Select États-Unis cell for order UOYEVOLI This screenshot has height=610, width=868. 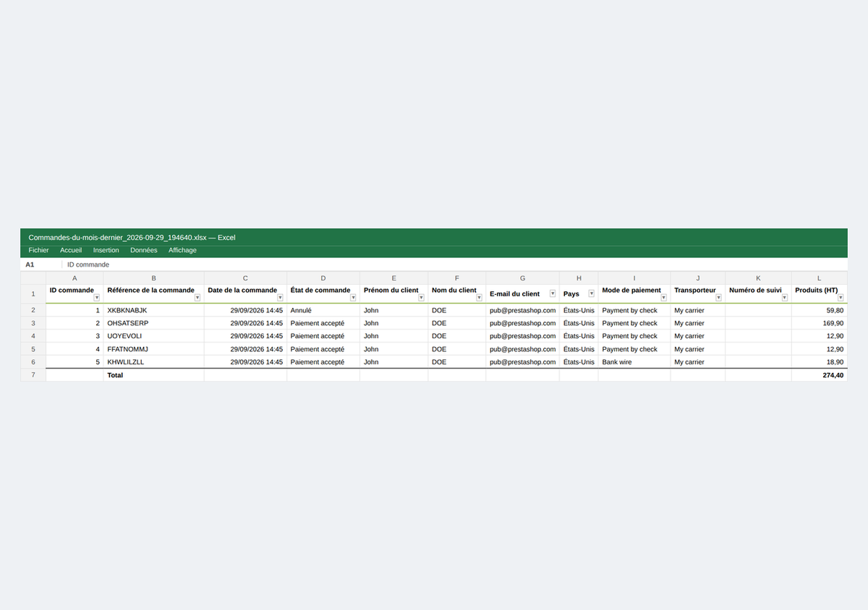(x=579, y=336)
